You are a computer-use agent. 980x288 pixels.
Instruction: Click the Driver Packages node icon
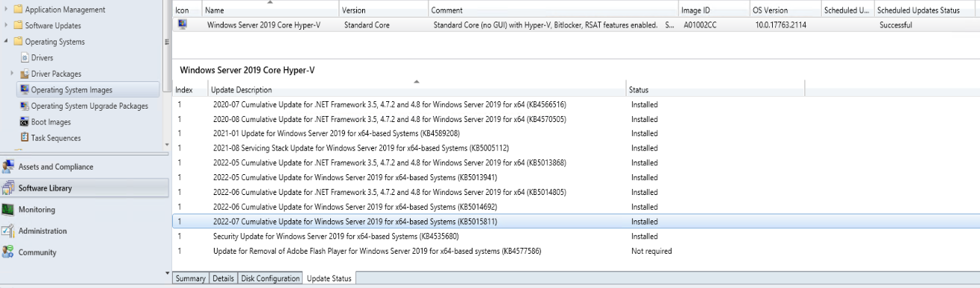(25, 74)
